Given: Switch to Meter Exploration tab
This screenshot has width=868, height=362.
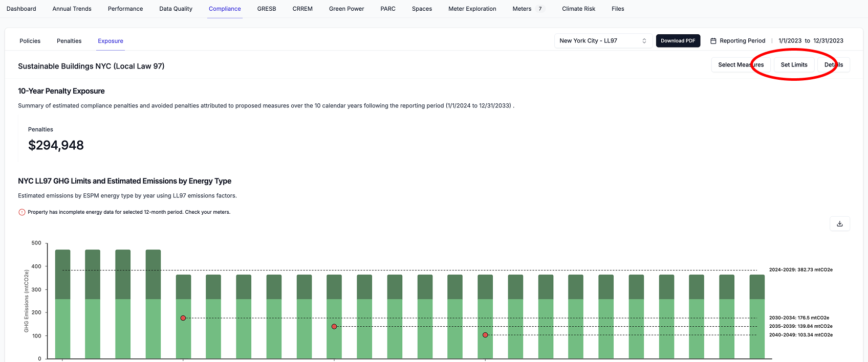Looking at the screenshot, I should tap(472, 9).
